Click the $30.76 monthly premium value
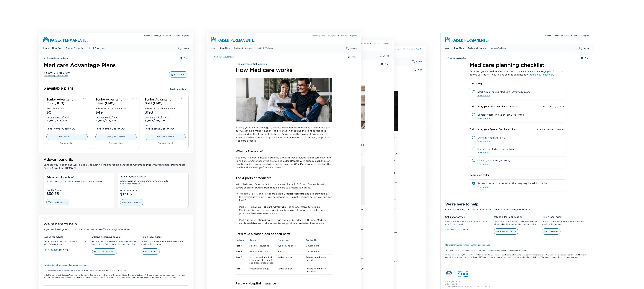The image size is (644, 289). click(53, 194)
